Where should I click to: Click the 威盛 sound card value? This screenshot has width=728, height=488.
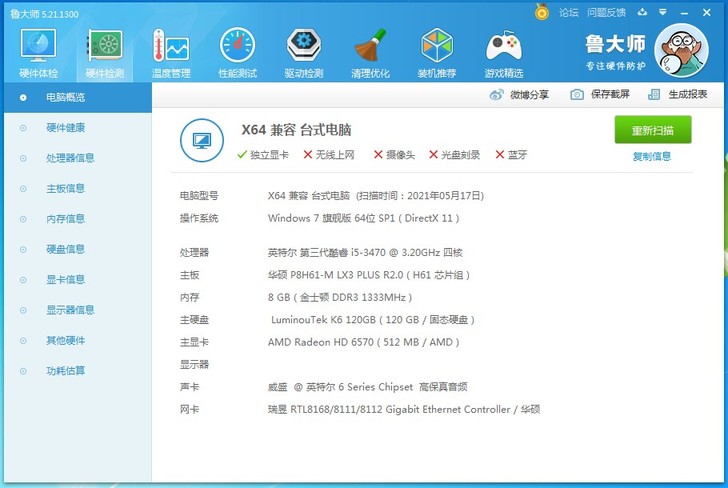click(367, 387)
